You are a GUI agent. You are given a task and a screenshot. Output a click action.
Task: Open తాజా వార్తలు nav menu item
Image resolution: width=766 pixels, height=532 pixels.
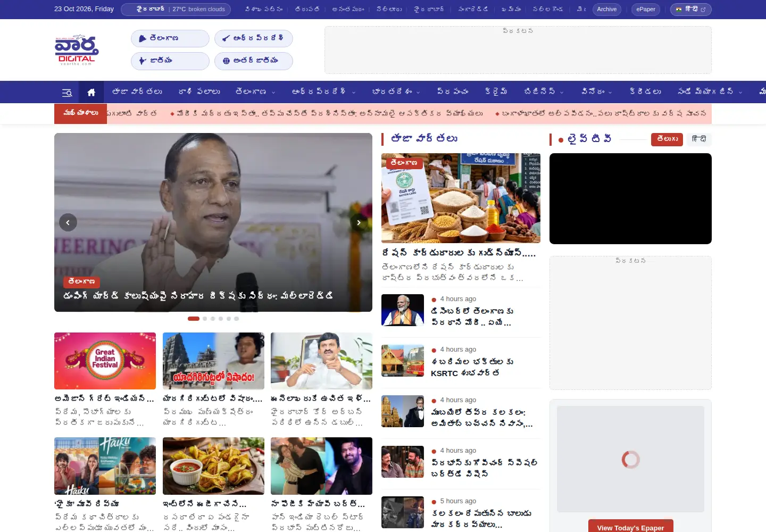137,92
